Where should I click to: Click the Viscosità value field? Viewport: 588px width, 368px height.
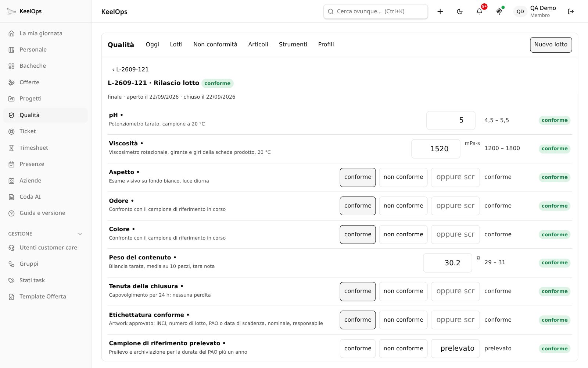[435, 149]
